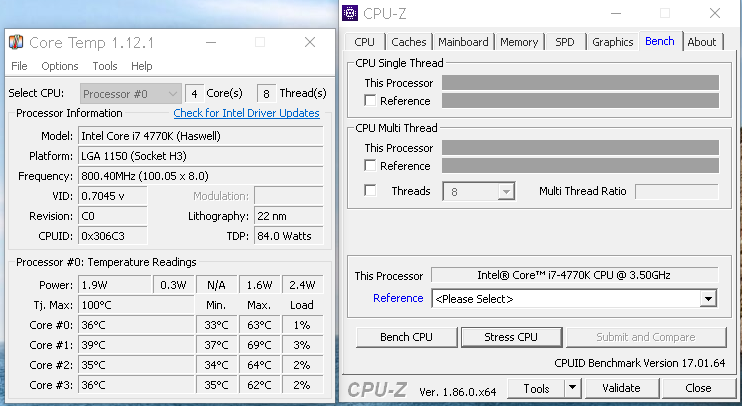742x406 pixels.
Task: Expand the arrow next to Tools button
Action: (573, 388)
